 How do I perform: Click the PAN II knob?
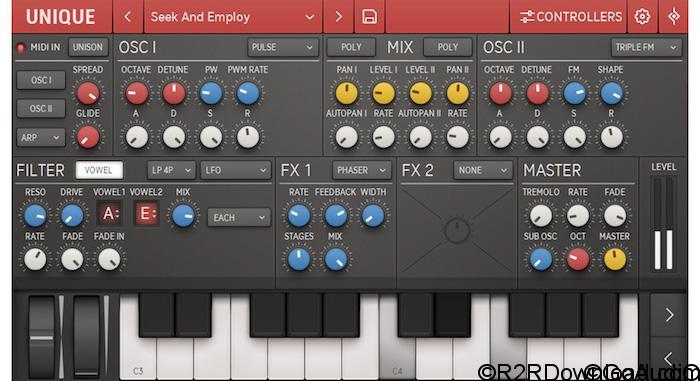pos(458,93)
